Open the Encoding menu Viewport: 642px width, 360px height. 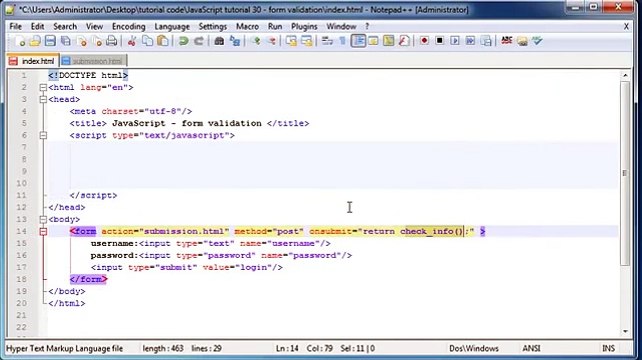129,27
